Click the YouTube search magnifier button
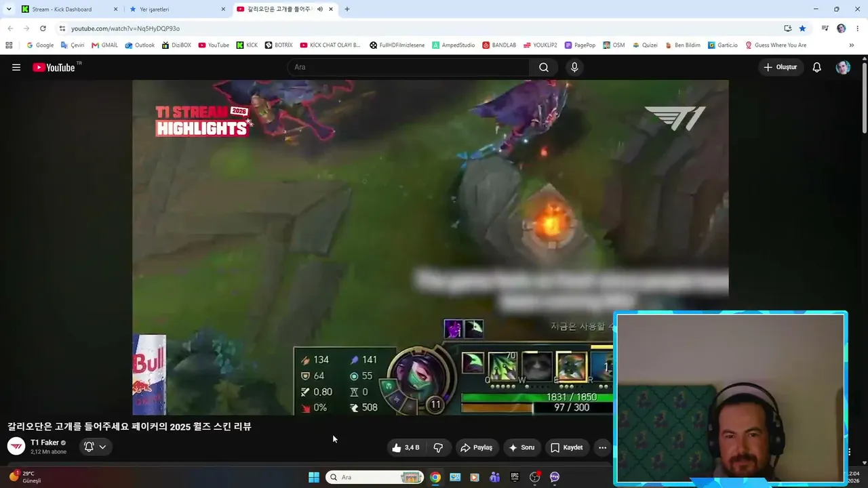Viewport: 868px width, 488px height. 544,67
